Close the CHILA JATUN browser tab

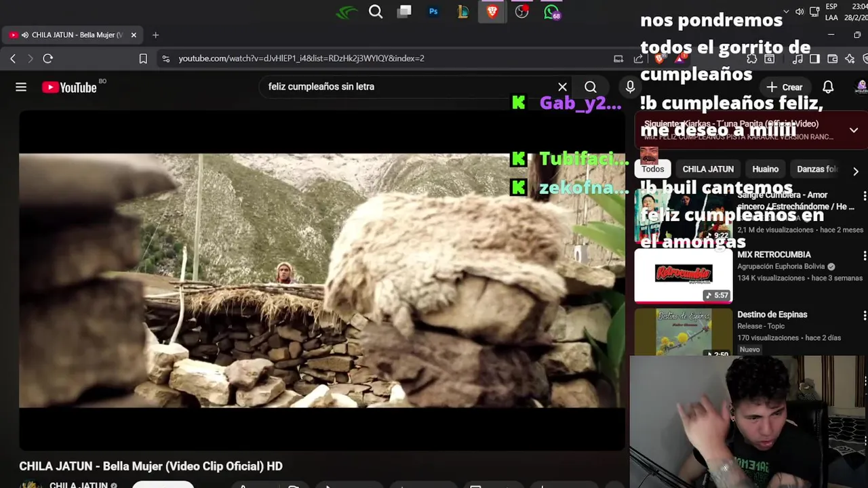134,35
